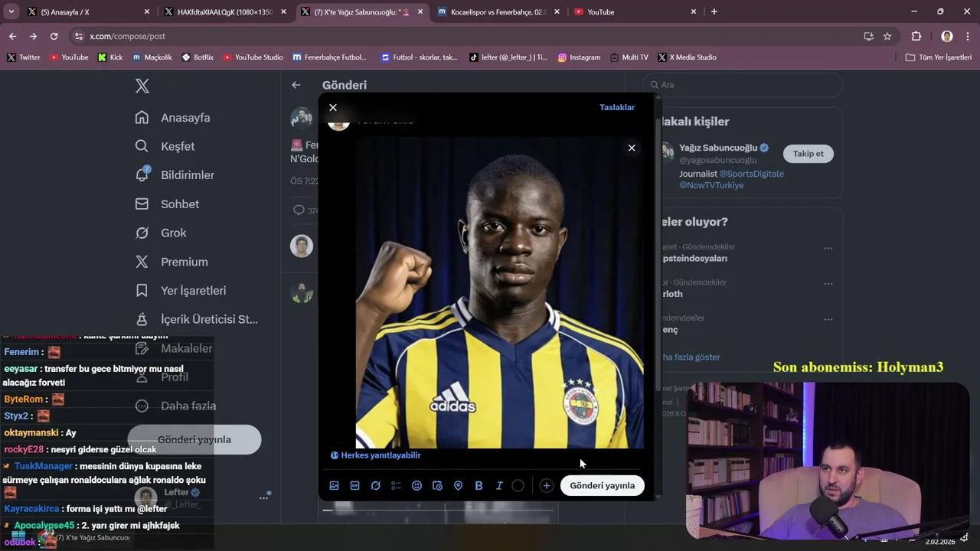Viewport: 980px width, 551px height.
Task: Tag a location with the pin icon
Action: (458, 485)
